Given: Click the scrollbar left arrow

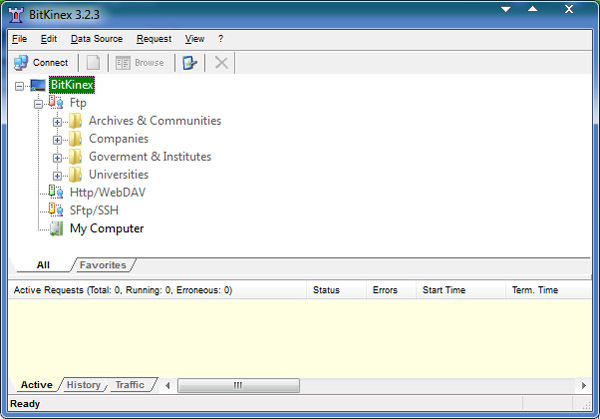Looking at the screenshot, I should [168, 385].
